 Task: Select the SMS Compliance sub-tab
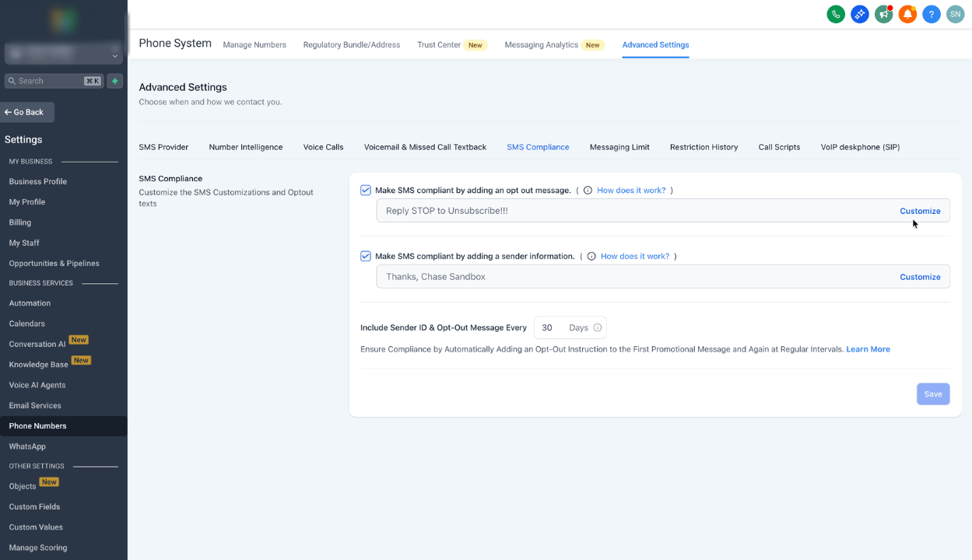[x=538, y=147]
